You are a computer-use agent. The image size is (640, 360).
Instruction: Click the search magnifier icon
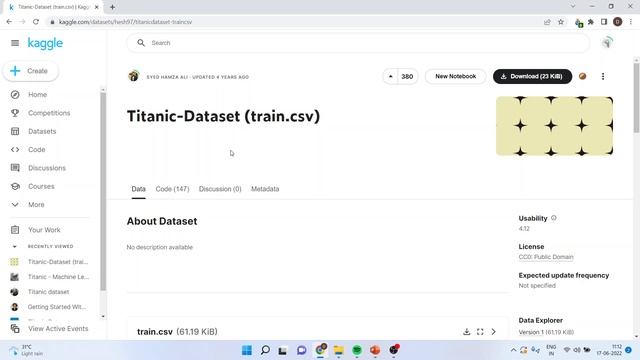coord(141,43)
